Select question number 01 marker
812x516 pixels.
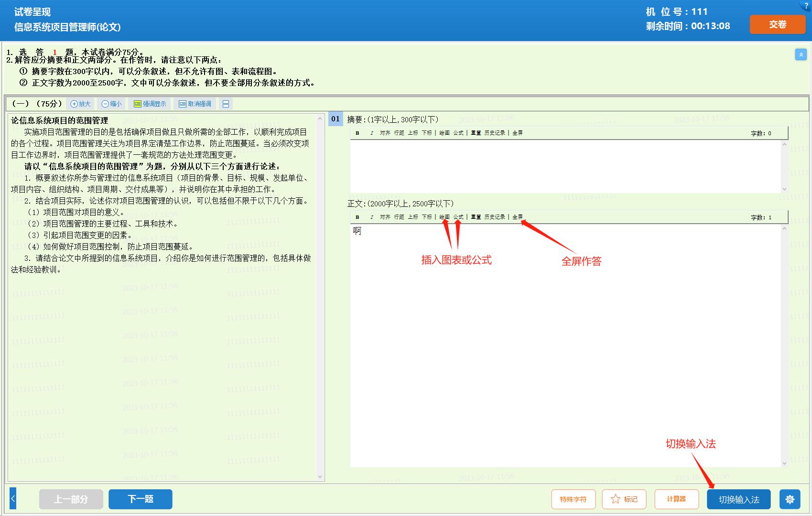point(336,119)
